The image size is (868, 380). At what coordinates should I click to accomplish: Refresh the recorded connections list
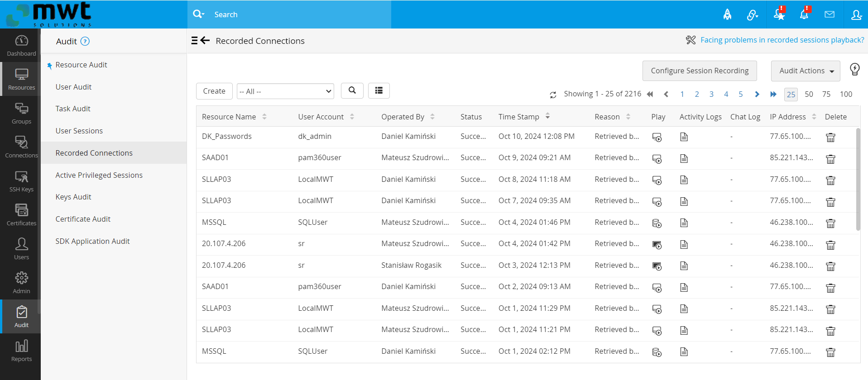pyautogui.click(x=553, y=95)
